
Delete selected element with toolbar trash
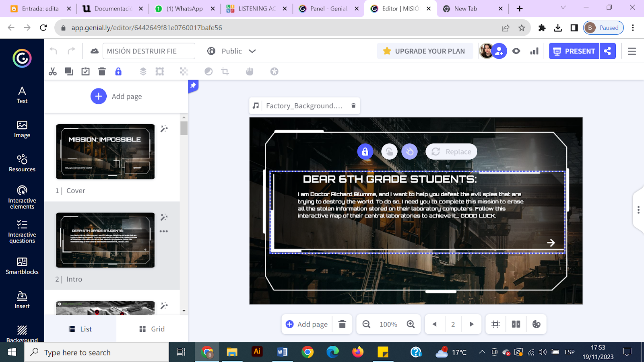(x=102, y=72)
